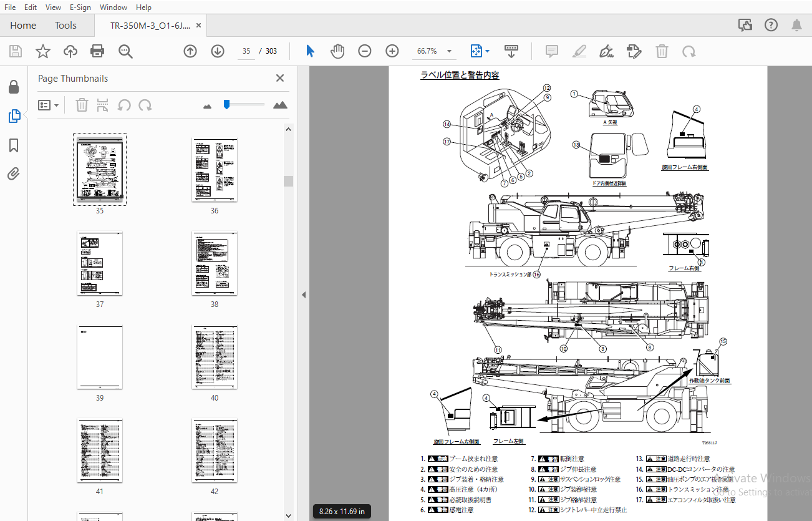
Task: Open the thumbnails options dropdown
Action: point(48,105)
